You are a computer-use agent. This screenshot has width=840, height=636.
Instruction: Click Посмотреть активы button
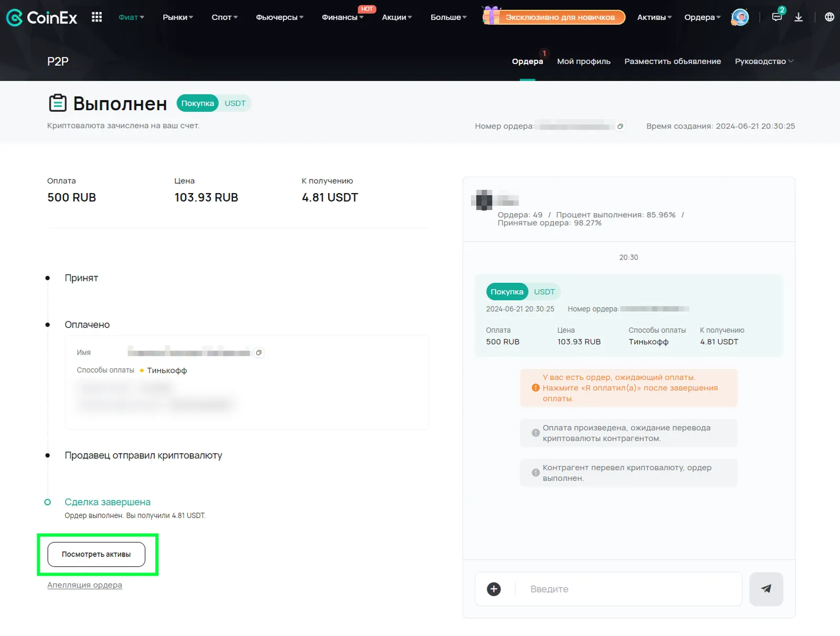96,554
